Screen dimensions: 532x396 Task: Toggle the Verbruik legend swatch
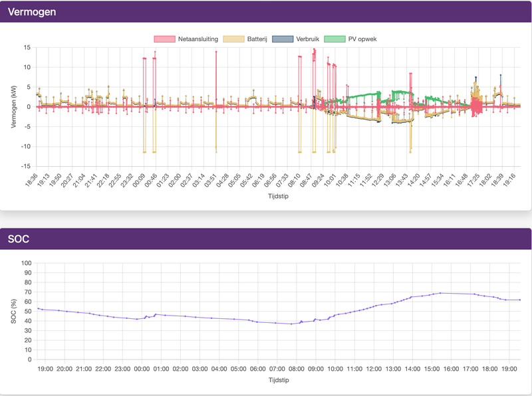point(282,39)
